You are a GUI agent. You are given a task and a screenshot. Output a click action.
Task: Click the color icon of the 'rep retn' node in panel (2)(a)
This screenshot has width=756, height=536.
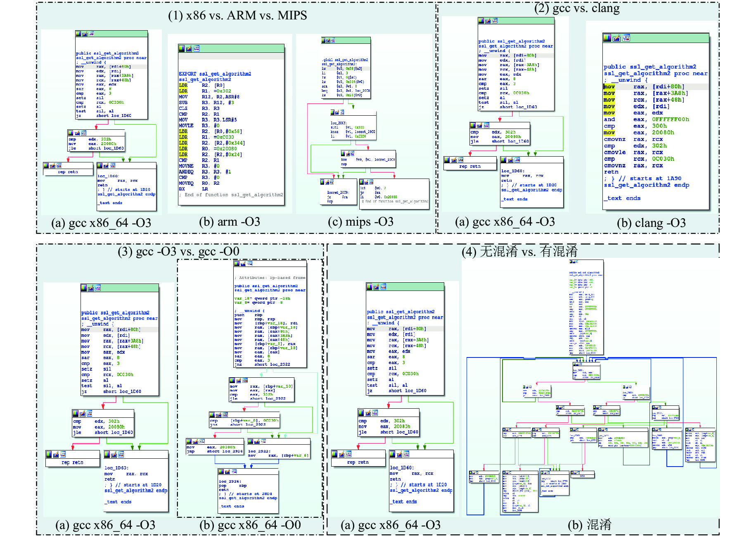pyautogui.click(x=447, y=160)
